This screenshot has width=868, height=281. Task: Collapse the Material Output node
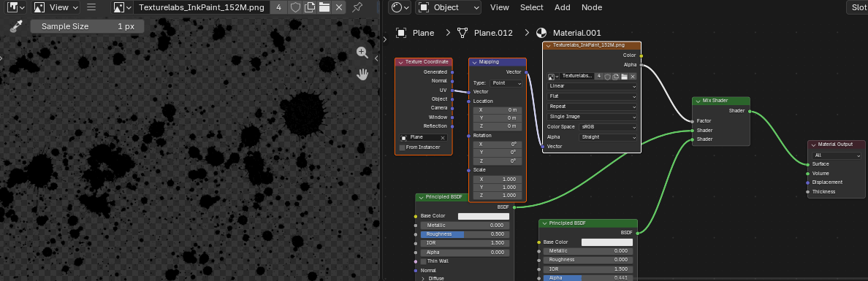814,145
